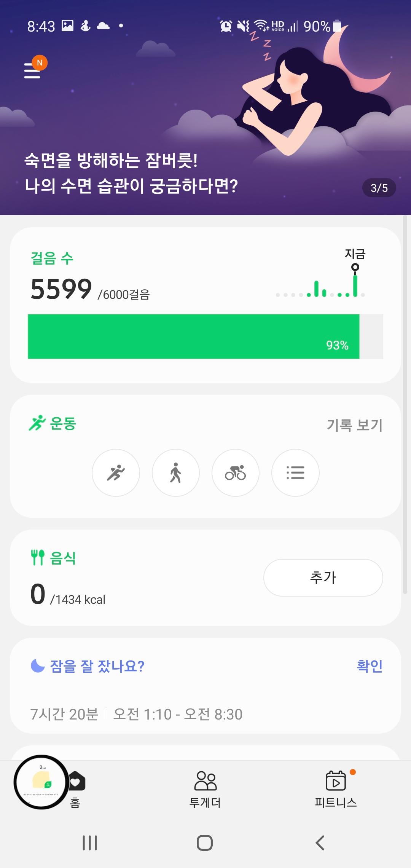Tap the green running icon beside 운동
This screenshot has height=868, width=411.
(37, 423)
